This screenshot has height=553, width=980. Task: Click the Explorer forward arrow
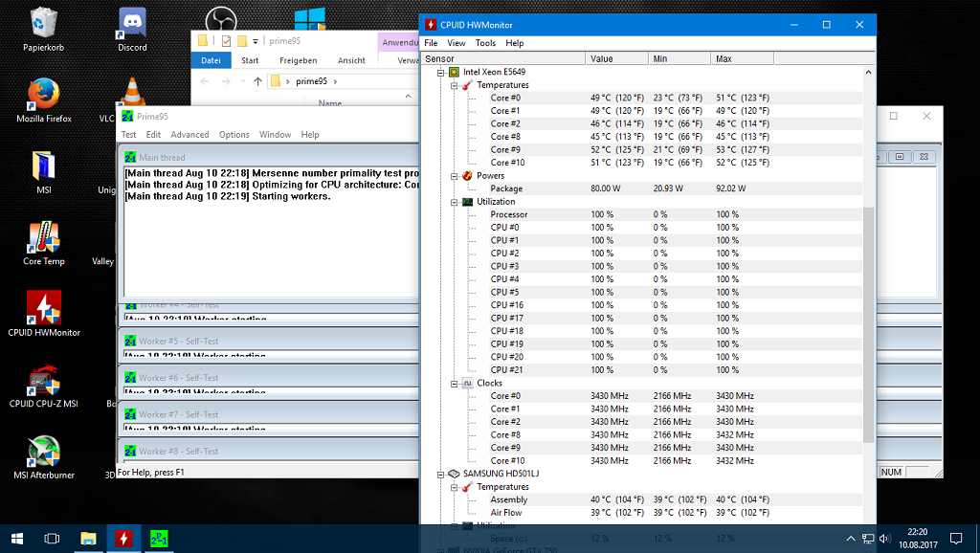coord(226,81)
